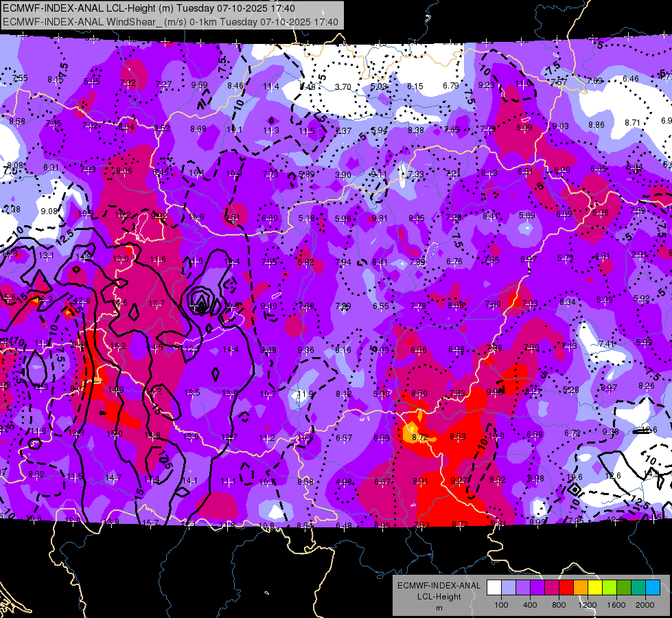Image resolution: width=672 pixels, height=618 pixels.
Task: Click the legend tick label 100
Action: point(501,605)
